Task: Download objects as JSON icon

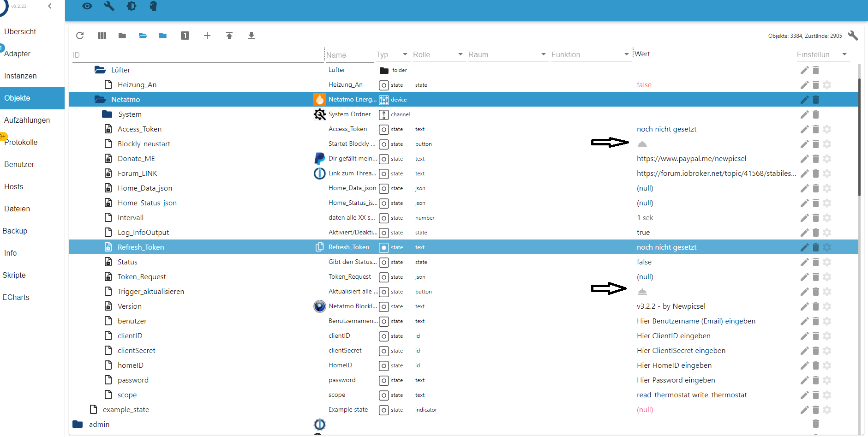Action: [251, 36]
